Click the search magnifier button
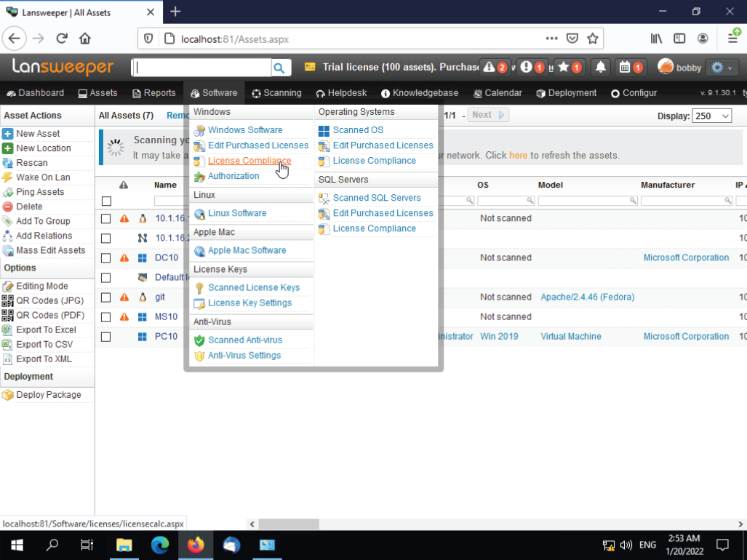The image size is (747, 560). coord(279,68)
